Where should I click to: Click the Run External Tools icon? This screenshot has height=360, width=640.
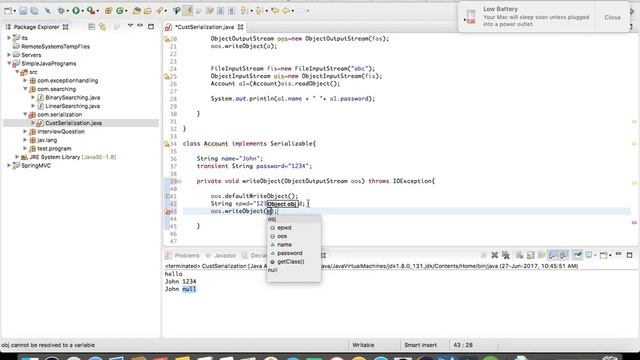[x=91, y=11]
